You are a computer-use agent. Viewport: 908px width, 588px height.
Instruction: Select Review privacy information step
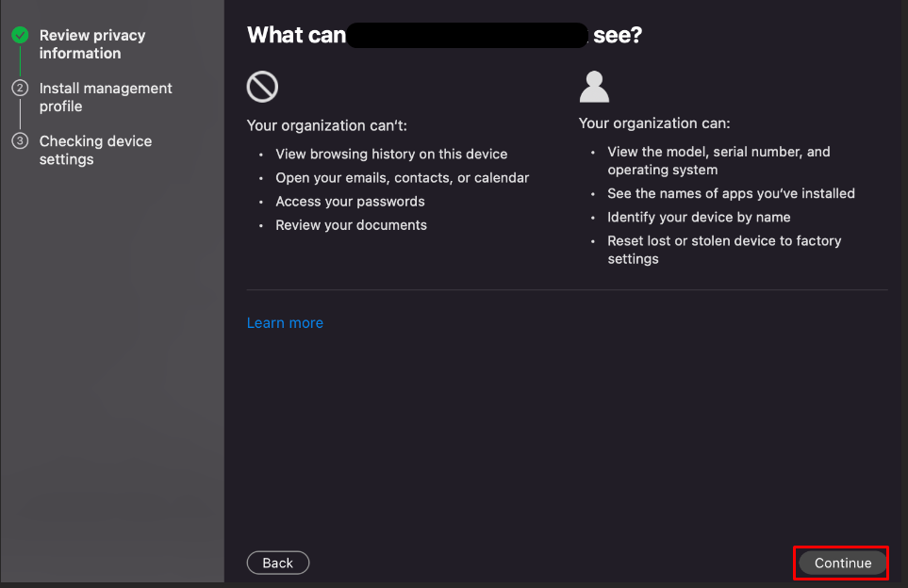coord(92,44)
